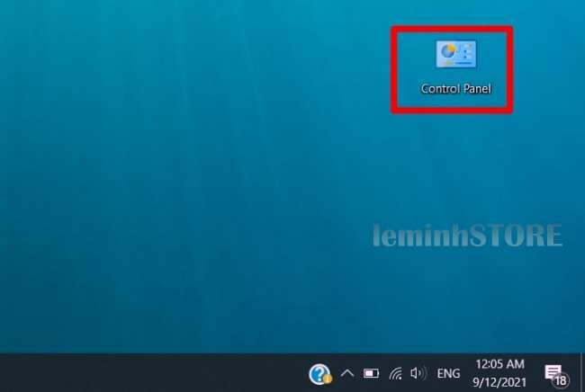The width and height of the screenshot is (585, 392).
Task: Check the battery status icon
Action: coord(371,373)
